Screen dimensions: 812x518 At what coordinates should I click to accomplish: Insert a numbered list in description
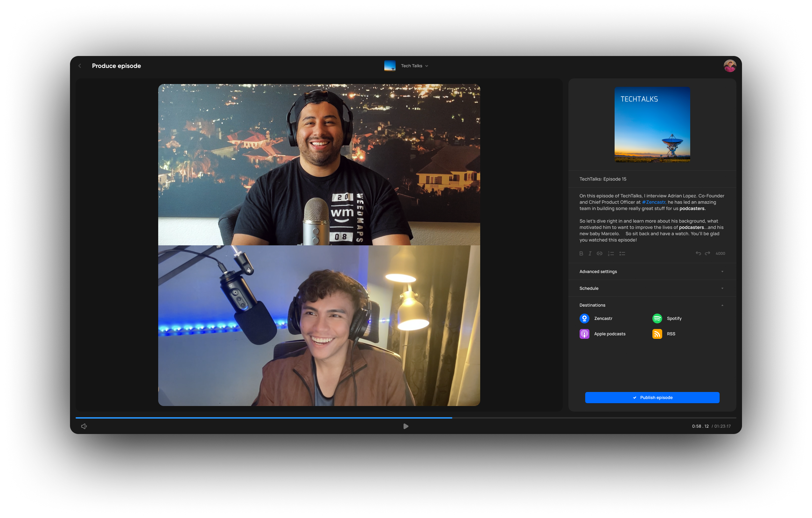(x=611, y=253)
